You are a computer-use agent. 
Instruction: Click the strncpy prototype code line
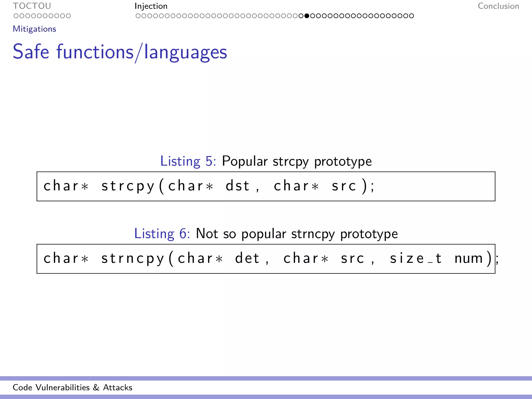click(x=271, y=258)
